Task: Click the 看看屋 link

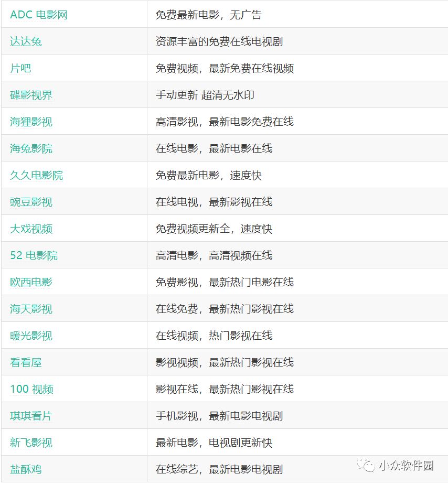Action: pyautogui.click(x=25, y=362)
